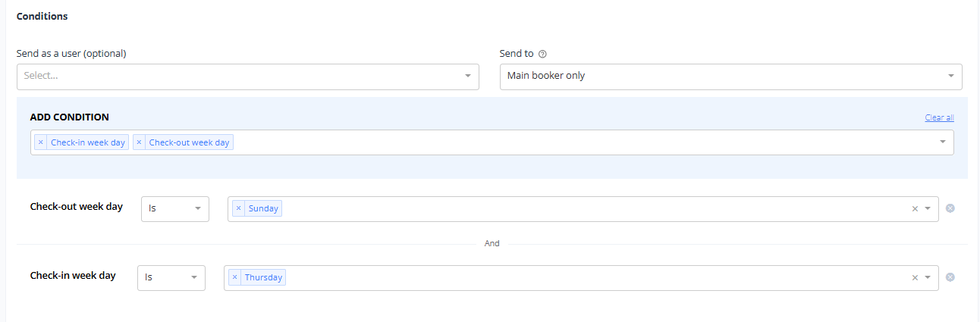Expand the Add Condition dropdown arrow
Screen dimensions: 980x322
pyautogui.click(x=943, y=142)
